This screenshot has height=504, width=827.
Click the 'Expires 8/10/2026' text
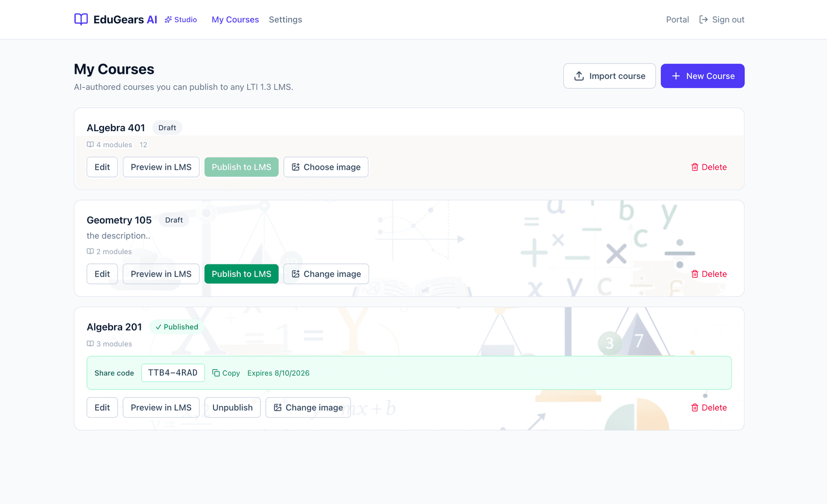(279, 373)
